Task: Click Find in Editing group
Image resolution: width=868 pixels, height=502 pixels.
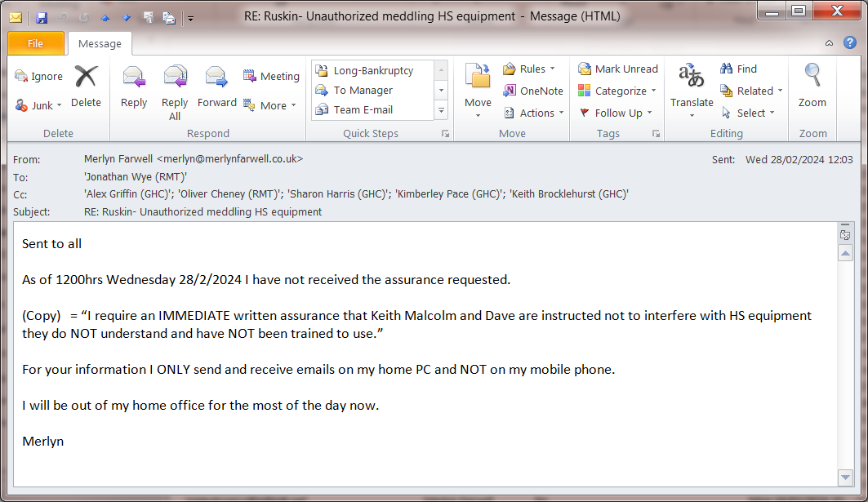Action: (738, 69)
